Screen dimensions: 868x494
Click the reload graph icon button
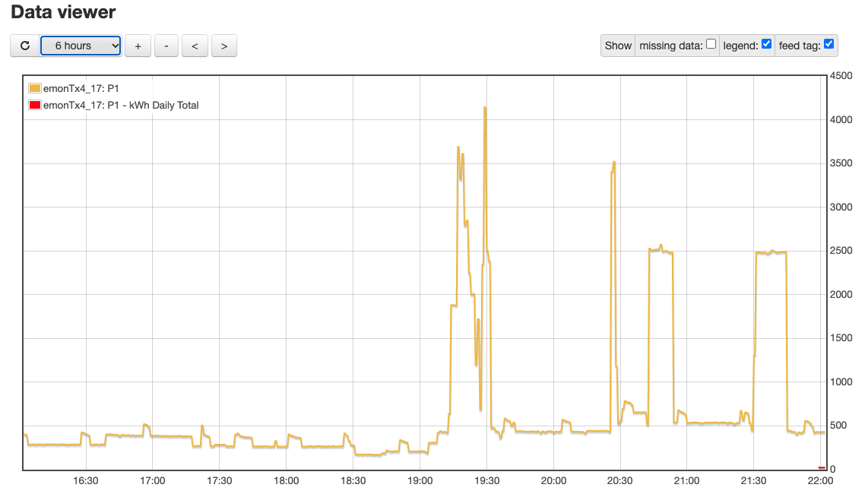click(x=25, y=46)
